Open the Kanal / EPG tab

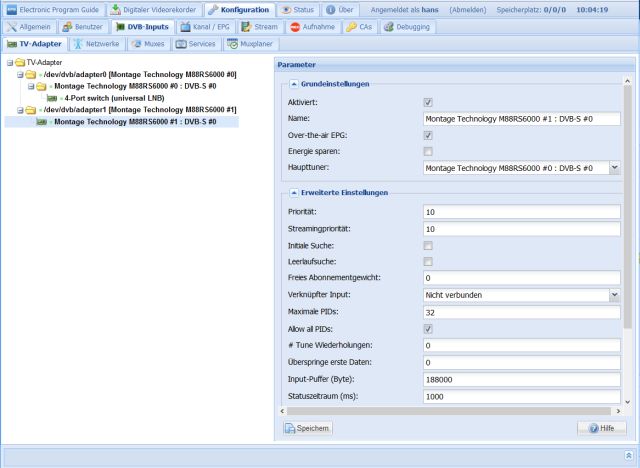point(205,27)
